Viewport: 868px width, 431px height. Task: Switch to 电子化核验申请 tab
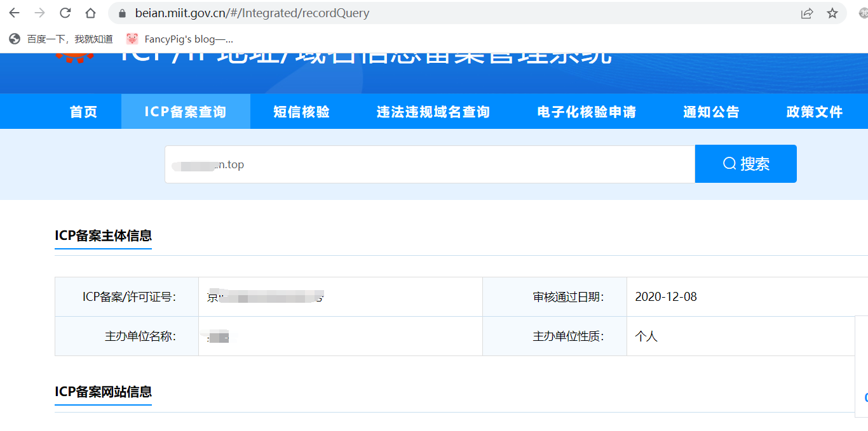pyautogui.click(x=587, y=112)
